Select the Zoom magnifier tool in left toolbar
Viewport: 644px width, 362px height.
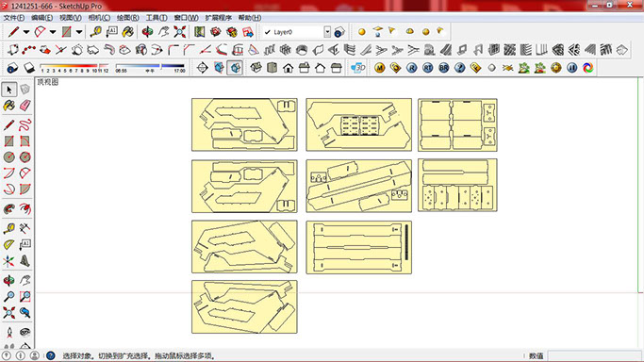[x=9, y=296]
